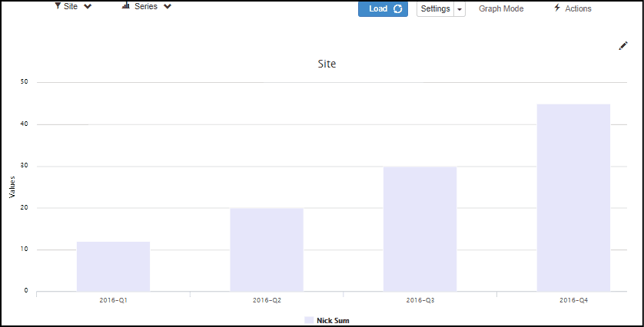
Task: Click the Load button
Action: 383,8
